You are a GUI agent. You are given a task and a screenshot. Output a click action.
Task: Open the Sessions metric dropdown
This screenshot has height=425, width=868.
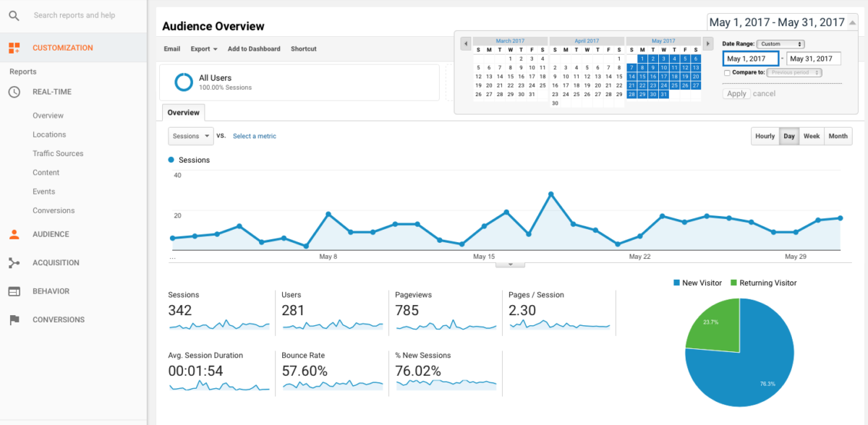190,136
